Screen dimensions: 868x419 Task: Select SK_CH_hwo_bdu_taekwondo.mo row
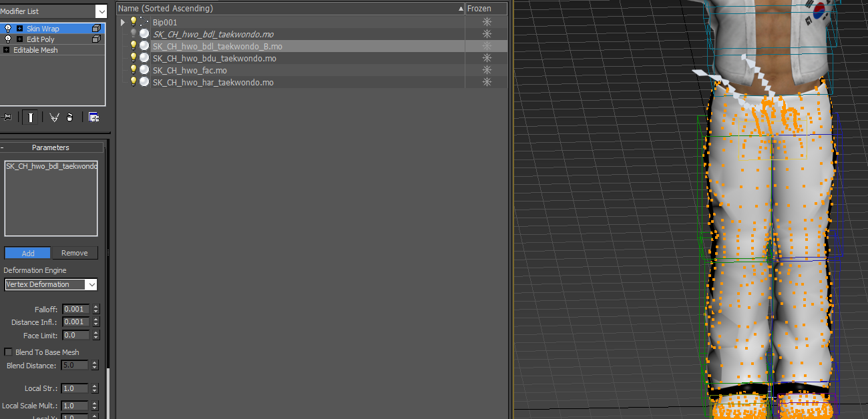312,58
